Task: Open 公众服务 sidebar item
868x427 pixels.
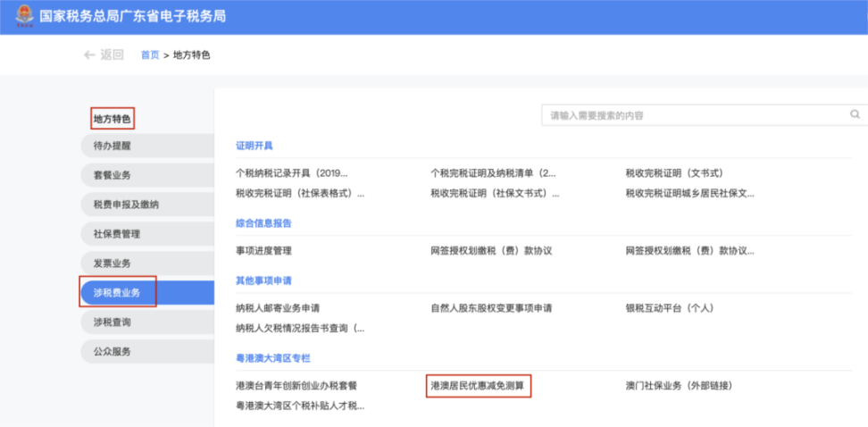Action: 113,352
